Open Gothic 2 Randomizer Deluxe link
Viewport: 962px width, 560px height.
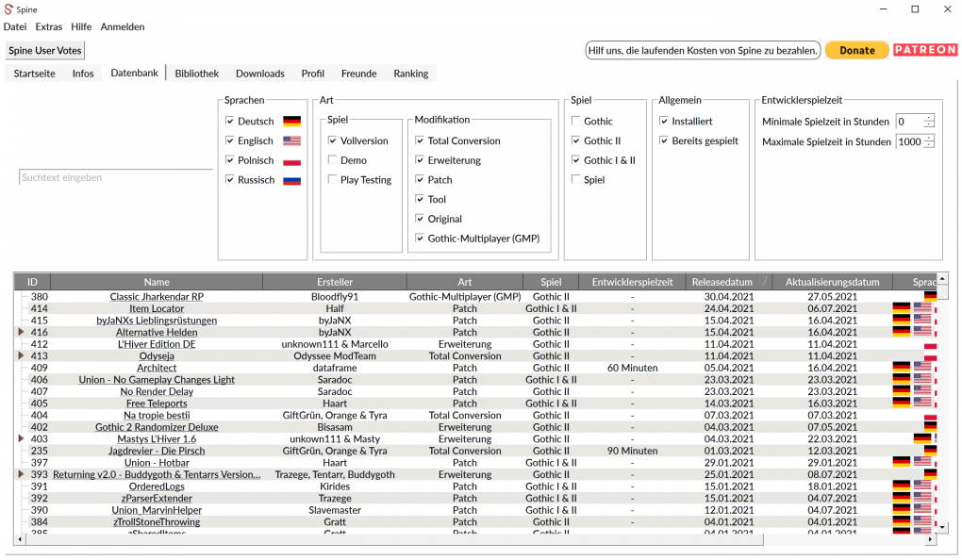[x=157, y=427]
